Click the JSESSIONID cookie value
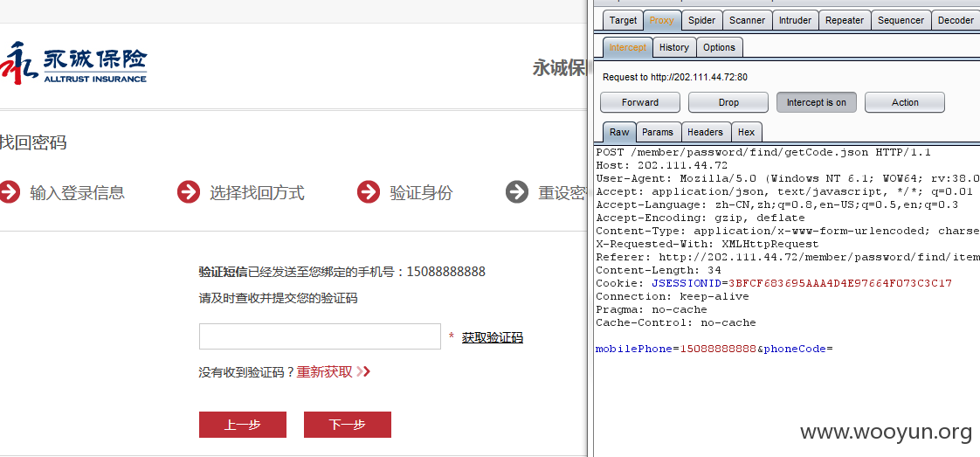The height and width of the screenshot is (457, 980). [840, 283]
